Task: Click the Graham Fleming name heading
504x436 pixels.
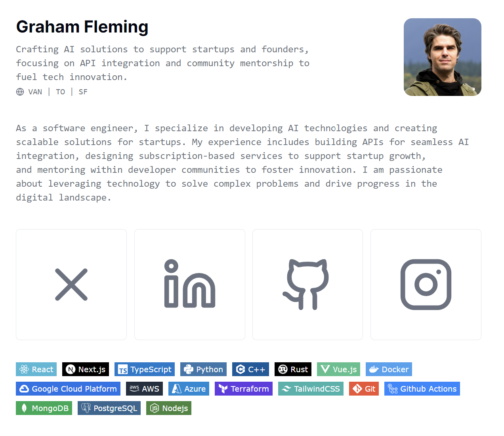Action: click(82, 27)
